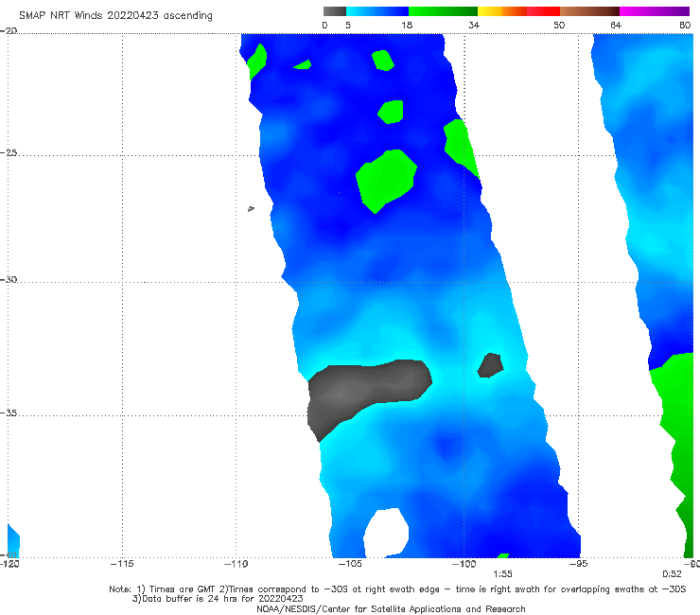Click the white data gap hole near -40
The width and height of the screenshot is (700, 615).
[386, 533]
